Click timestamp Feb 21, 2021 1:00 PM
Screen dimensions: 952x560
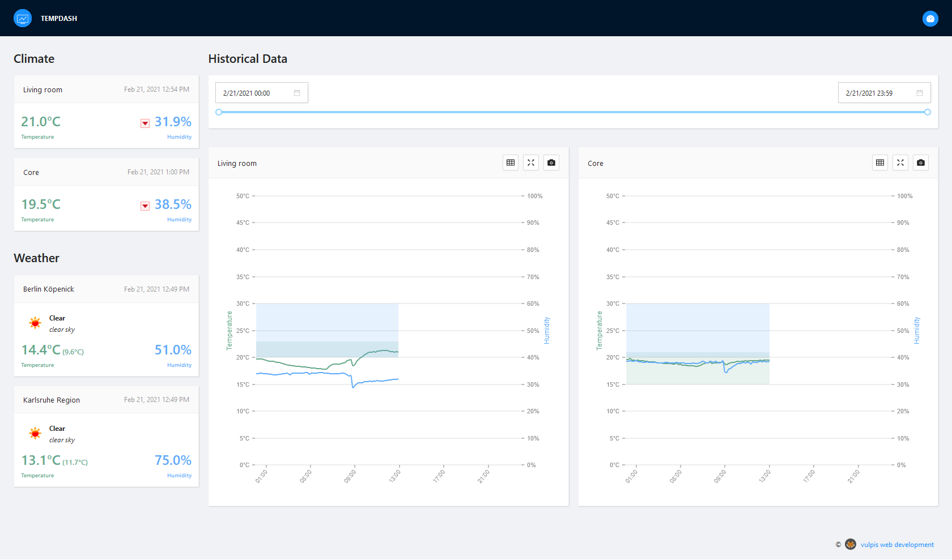[159, 172]
